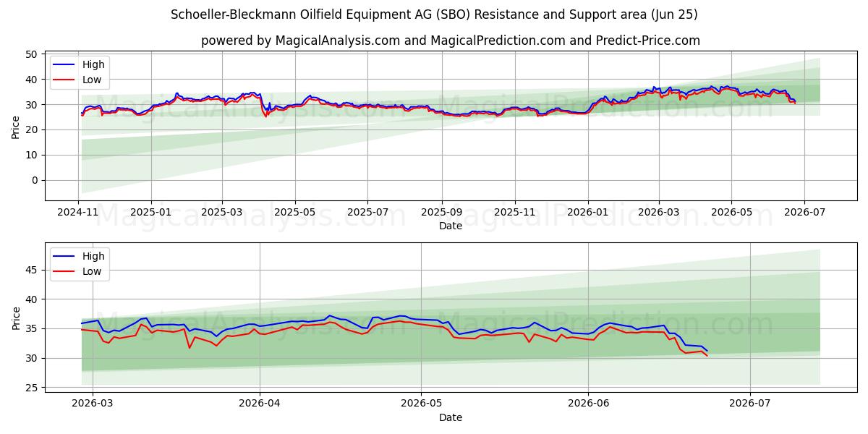868x434 pixels.
Task: Click the 'Date' label under bottom chart
Action: point(450,417)
